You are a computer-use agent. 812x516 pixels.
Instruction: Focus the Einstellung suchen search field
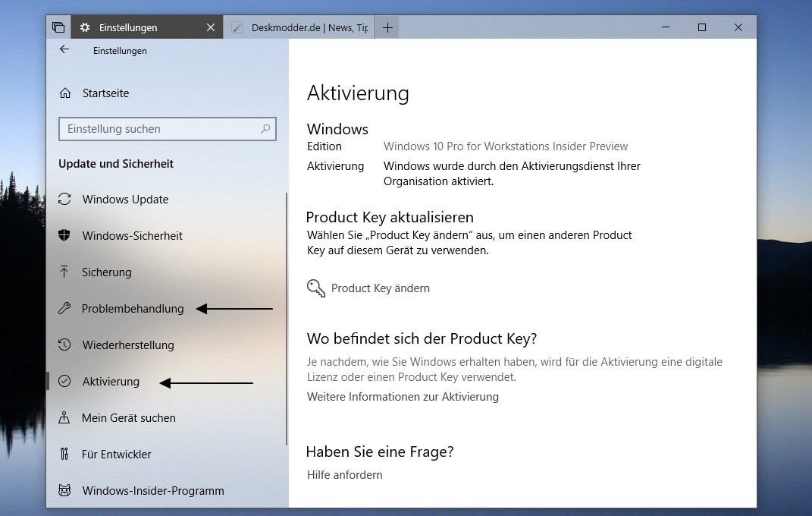pos(168,129)
